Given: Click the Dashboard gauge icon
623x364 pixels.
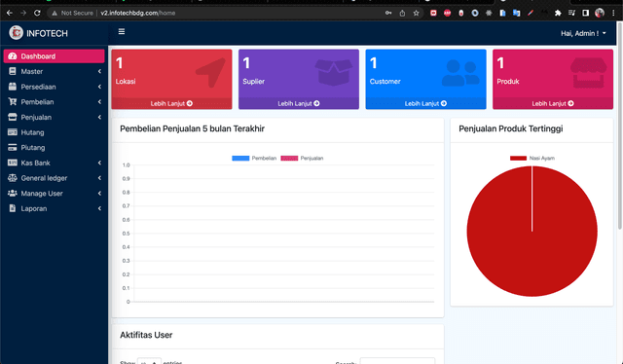Looking at the screenshot, I should [13, 56].
